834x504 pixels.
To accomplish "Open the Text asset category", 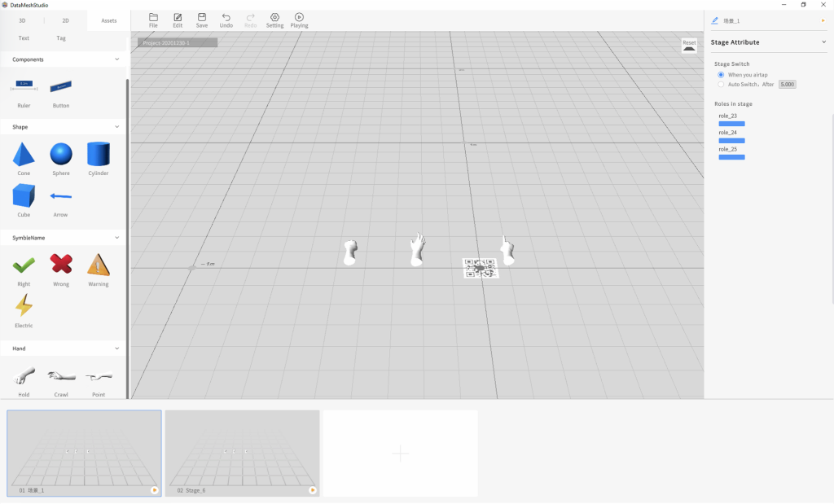I will tap(24, 38).
